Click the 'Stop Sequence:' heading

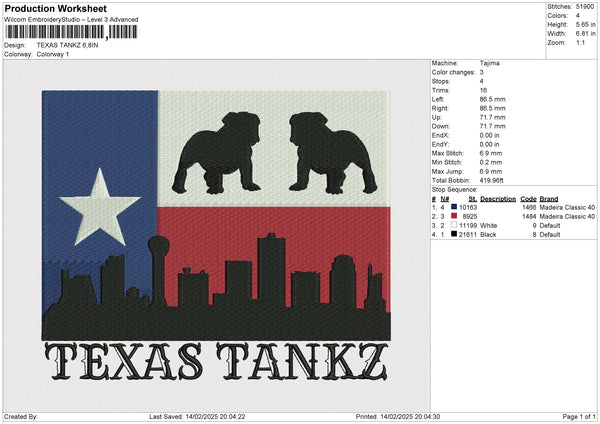pos(455,190)
